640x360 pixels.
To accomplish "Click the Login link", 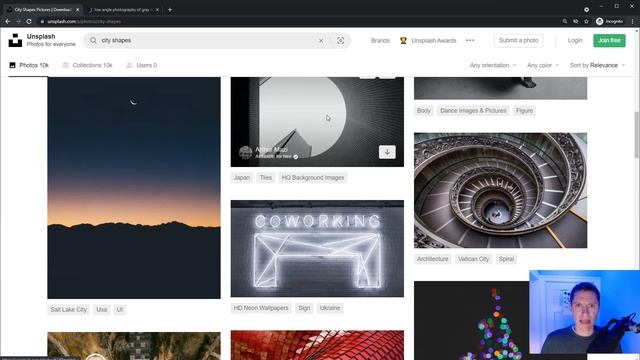I will [575, 40].
